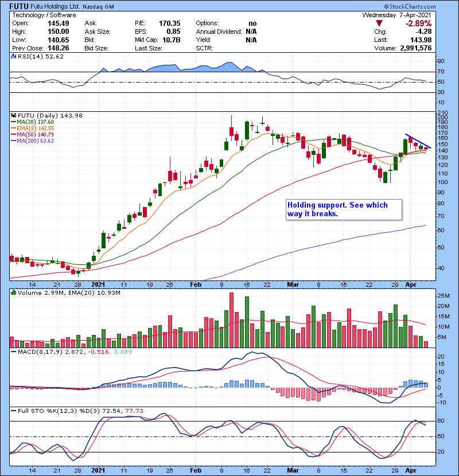Click the RSI panel icon beside RSI(14)
This screenshot has width=459, height=476.
click(x=13, y=56)
